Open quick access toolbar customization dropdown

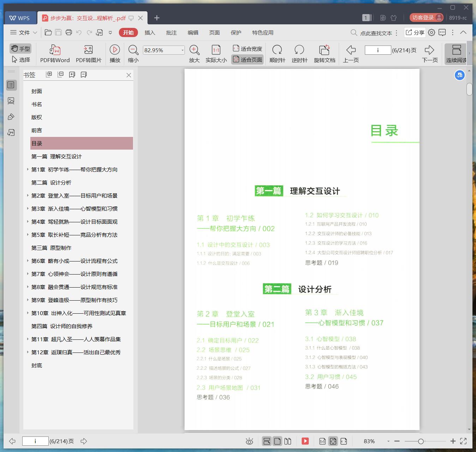click(x=110, y=32)
